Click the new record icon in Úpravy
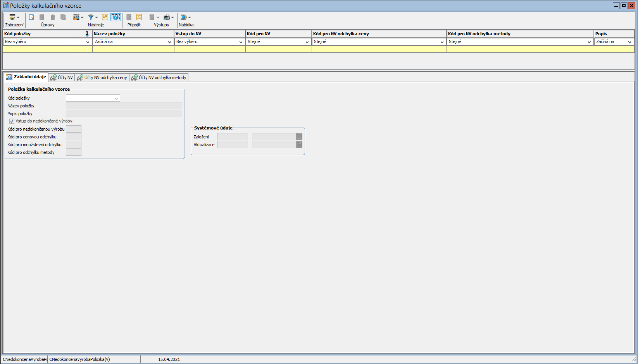The image size is (638, 364). [x=31, y=17]
